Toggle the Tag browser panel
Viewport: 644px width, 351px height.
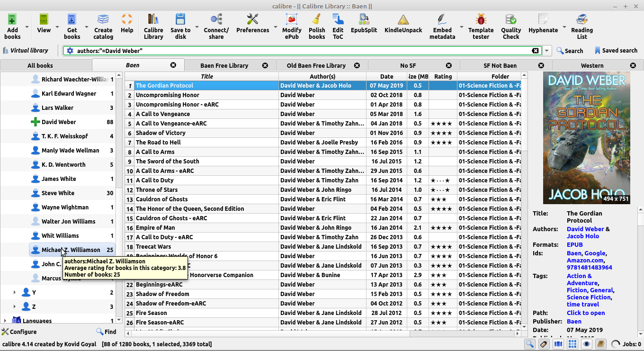point(544,344)
